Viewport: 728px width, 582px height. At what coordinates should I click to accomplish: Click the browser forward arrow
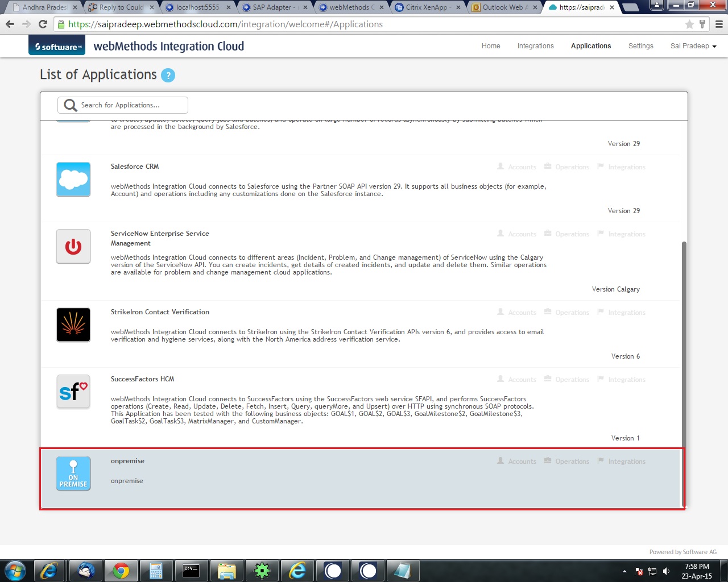click(26, 24)
